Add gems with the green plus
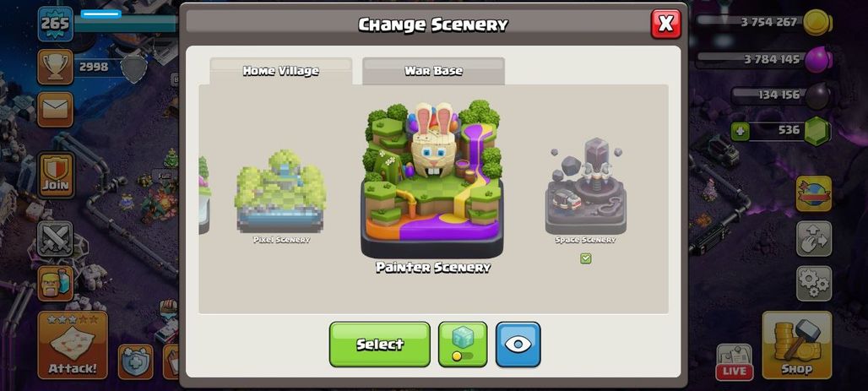 point(741,132)
